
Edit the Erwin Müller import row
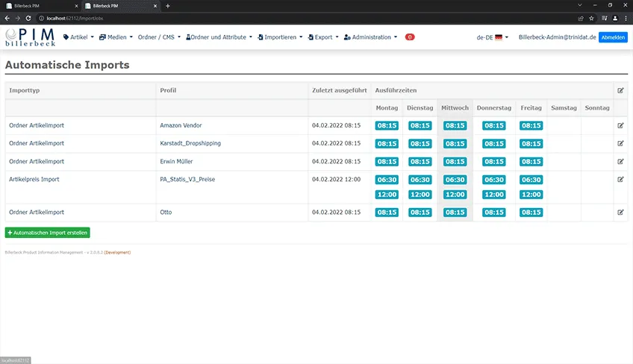pos(620,161)
